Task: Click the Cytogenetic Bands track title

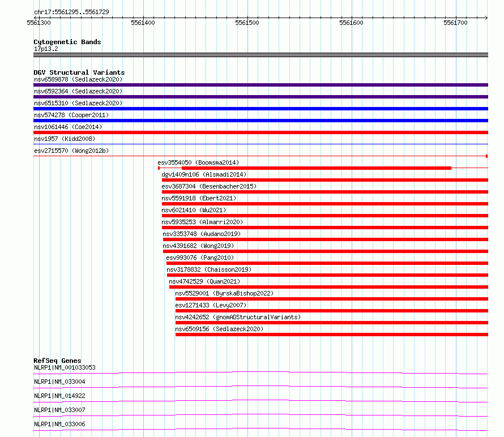Action: 67,42
